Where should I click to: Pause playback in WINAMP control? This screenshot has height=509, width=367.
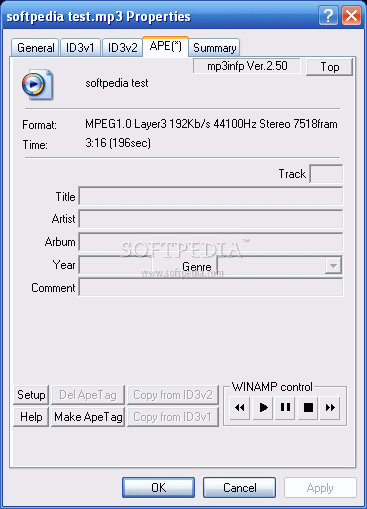point(285,408)
